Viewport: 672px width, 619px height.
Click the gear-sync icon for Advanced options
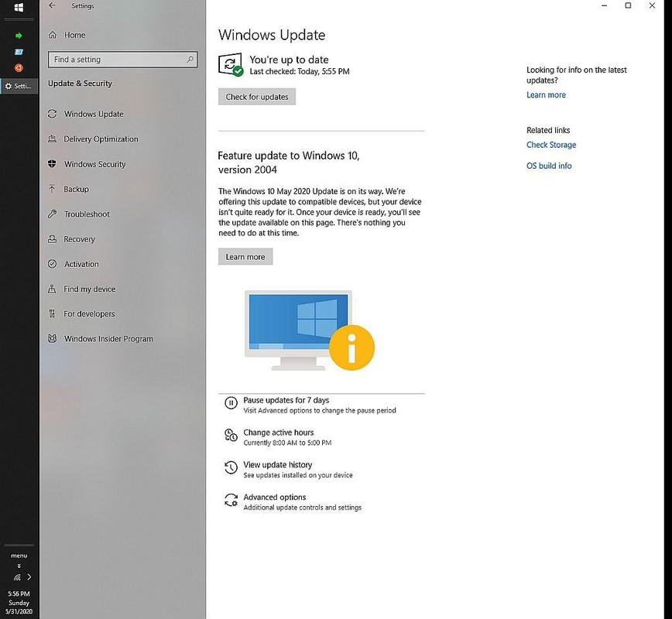point(231,500)
